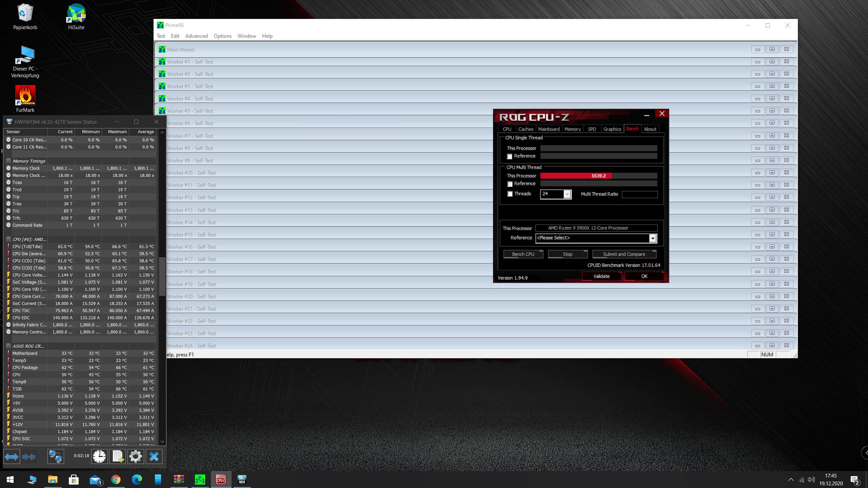868x488 pixels.
Task: Open FurMark desktop shortcut
Action: click(x=25, y=99)
